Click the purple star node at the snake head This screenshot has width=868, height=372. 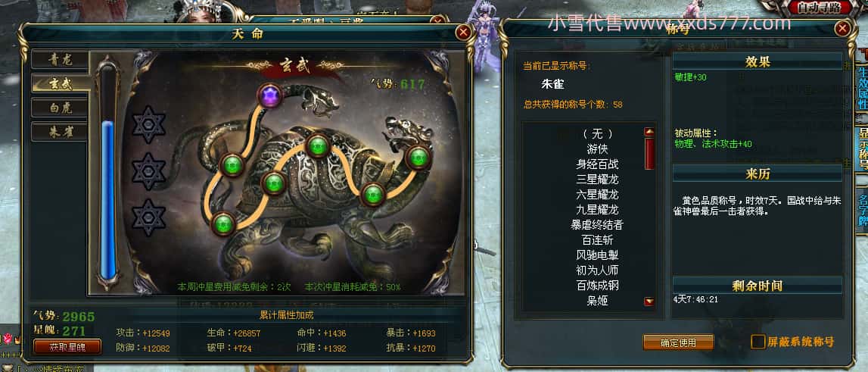coord(270,98)
